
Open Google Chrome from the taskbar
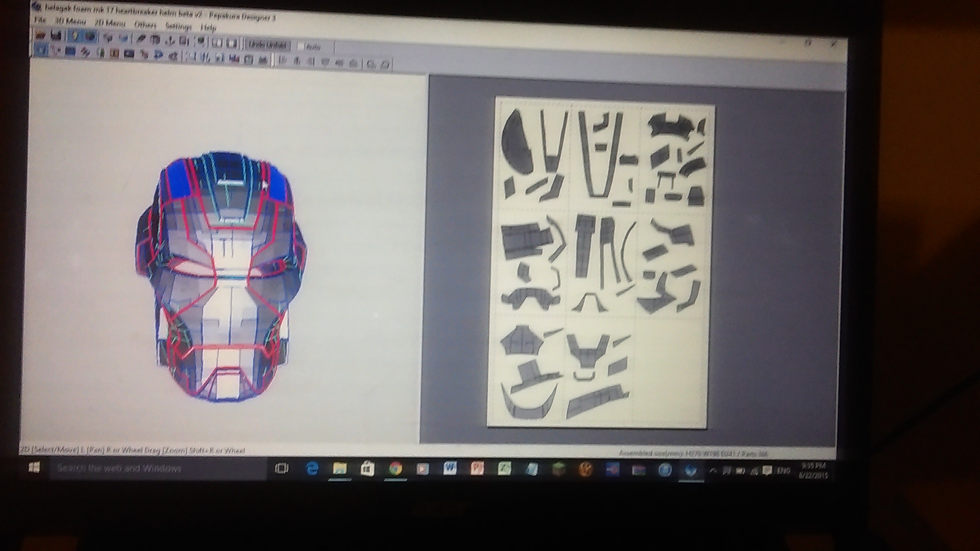[395, 469]
